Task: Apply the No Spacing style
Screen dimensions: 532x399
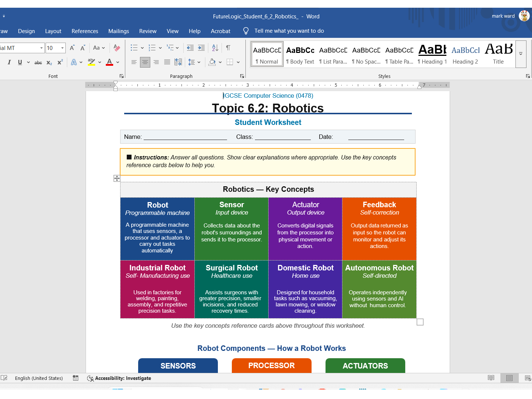Action: pos(366,54)
